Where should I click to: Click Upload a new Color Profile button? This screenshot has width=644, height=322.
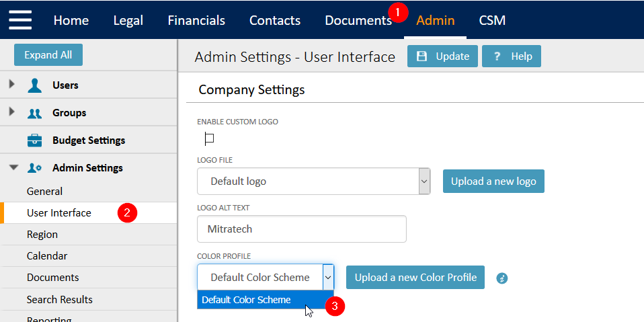point(415,277)
